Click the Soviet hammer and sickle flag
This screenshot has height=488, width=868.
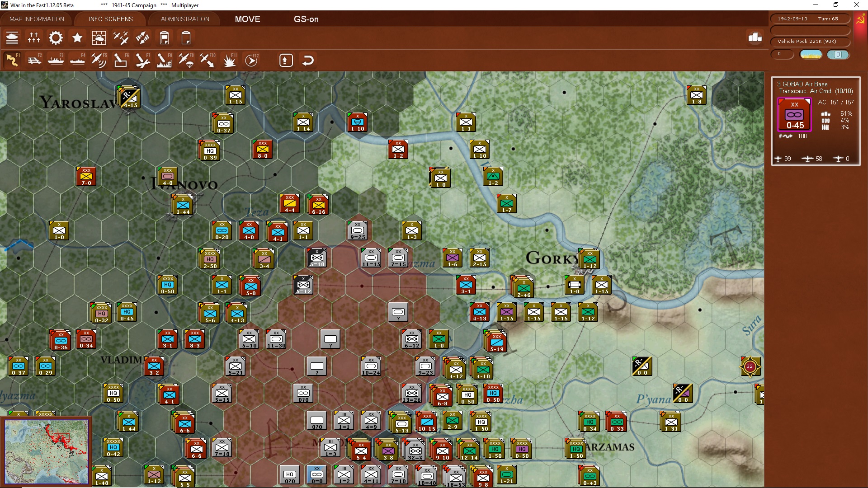(x=860, y=19)
